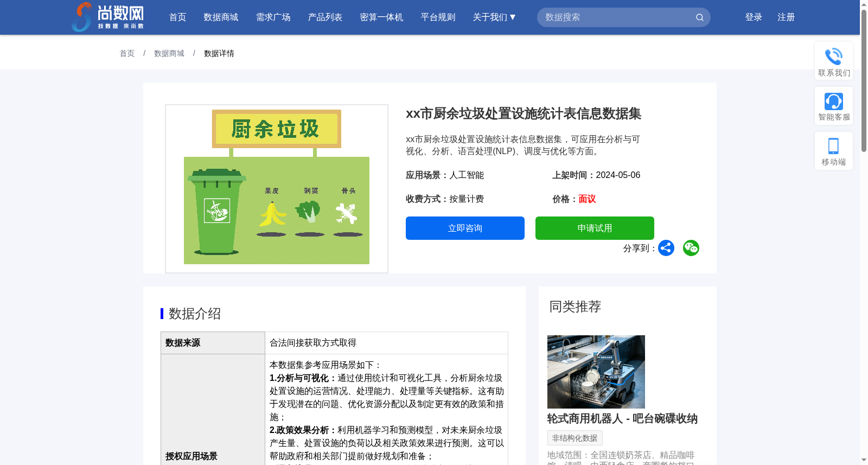Click the scrollbar up arrow
This screenshot has width=868, height=465.
(x=864, y=4)
